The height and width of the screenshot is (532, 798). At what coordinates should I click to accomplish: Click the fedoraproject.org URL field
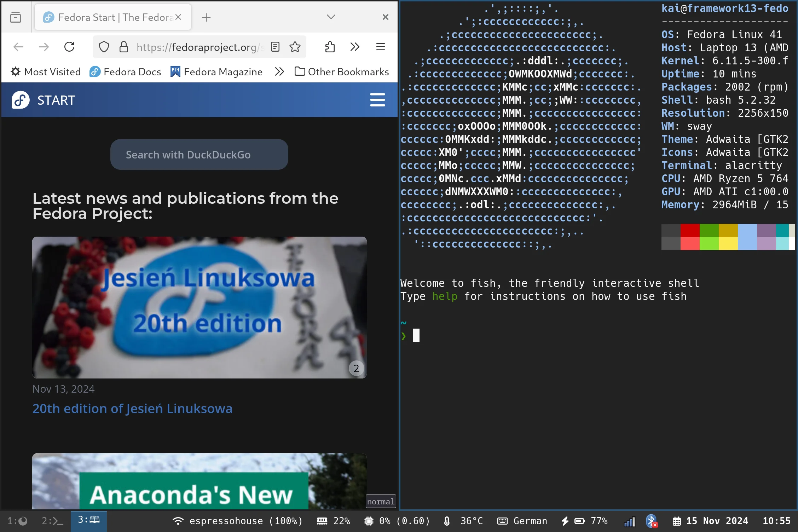click(200, 47)
